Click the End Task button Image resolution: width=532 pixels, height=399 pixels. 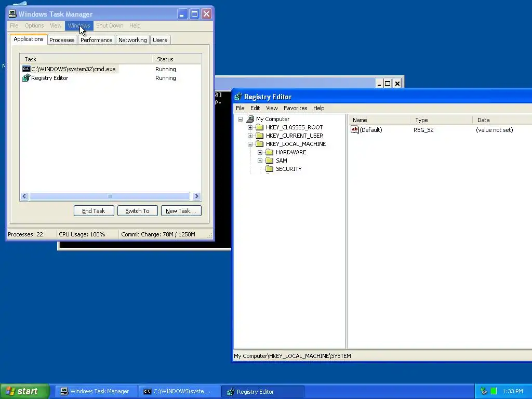pyautogui.click(x=94, y=211)
